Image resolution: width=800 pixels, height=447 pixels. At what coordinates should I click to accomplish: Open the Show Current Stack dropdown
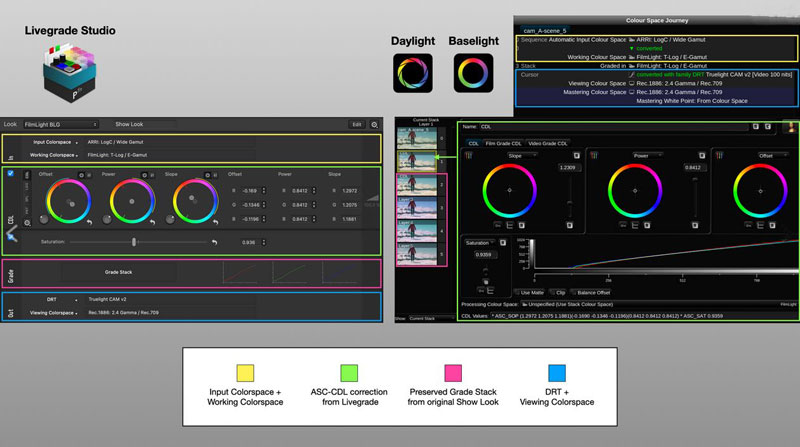pos(431,318)
